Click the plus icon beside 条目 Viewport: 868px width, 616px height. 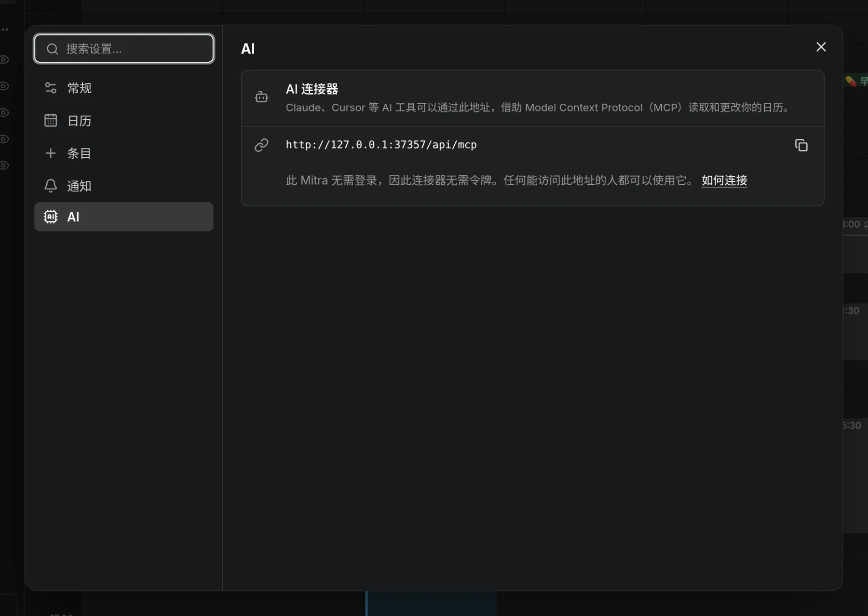pos(51,153)
